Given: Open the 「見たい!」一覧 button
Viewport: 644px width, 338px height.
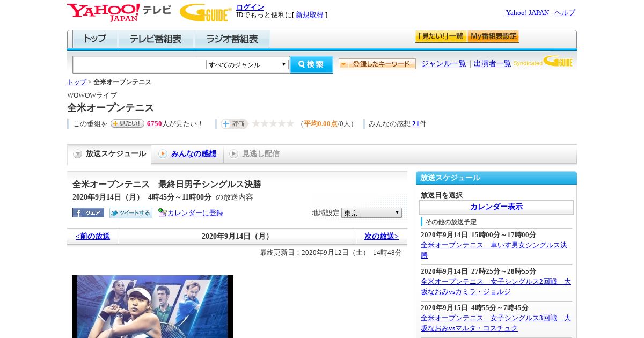Looking at the screenshot, I should 441,36.
